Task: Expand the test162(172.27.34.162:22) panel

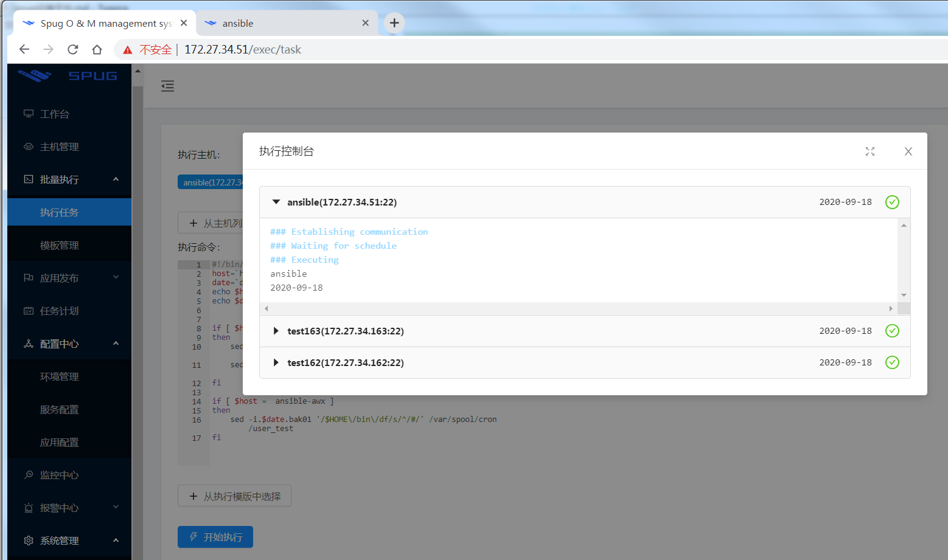Action: 585,362
